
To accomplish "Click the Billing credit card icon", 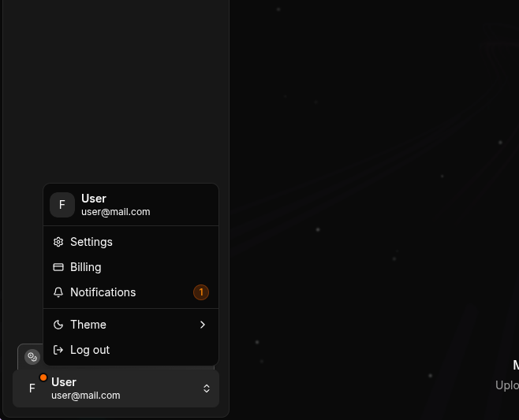I will click(58, 267).
